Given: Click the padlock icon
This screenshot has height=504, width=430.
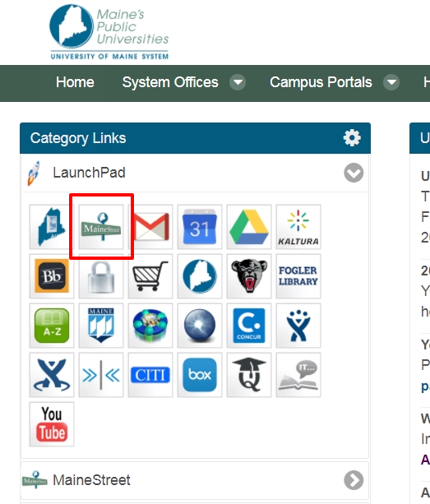Looking at the screenshot, I should [101, 276].
